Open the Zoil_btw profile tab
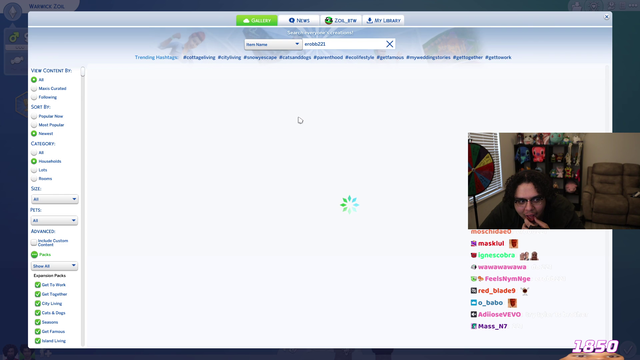 (x=341, y=20)
